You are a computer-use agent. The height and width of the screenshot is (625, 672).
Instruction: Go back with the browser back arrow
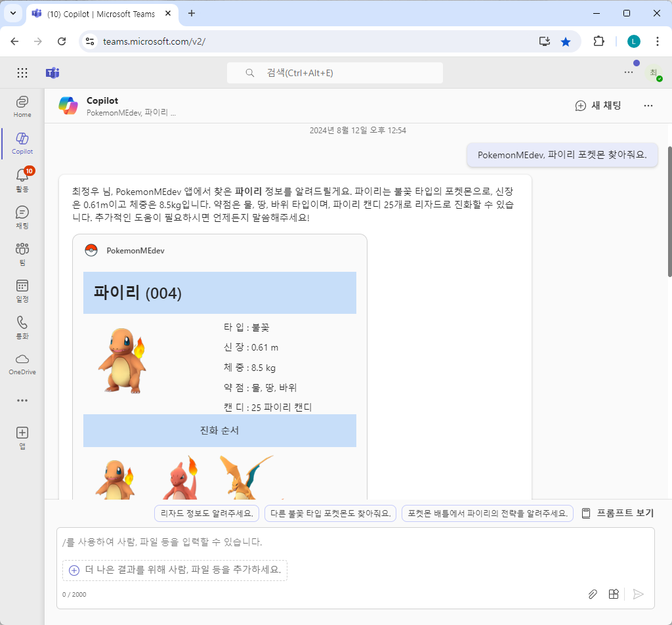tap(14, 41)
